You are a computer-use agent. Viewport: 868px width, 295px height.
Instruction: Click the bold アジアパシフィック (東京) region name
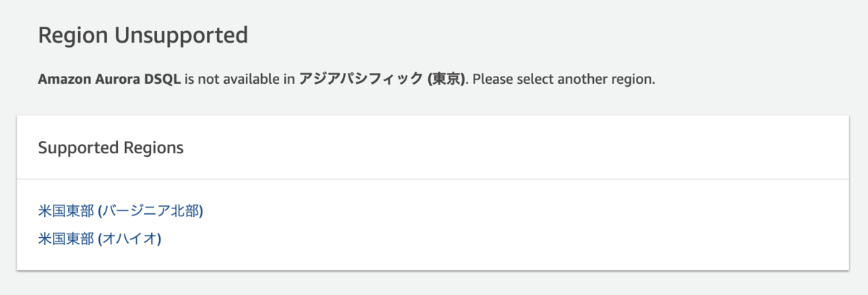tap(382, 79)
